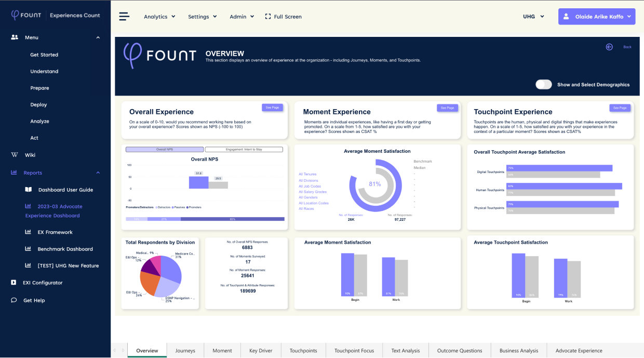Image resolution: width=644 pixels, height=358 pixels.
Task: Open the Advocate Experience tab
Action: point(579,351)
